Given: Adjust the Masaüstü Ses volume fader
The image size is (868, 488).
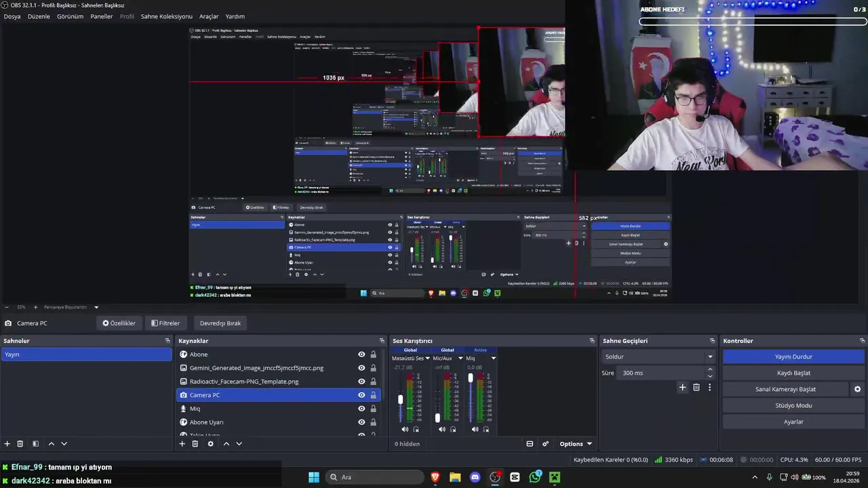Looking at the screenshot, I should point(400,399).
